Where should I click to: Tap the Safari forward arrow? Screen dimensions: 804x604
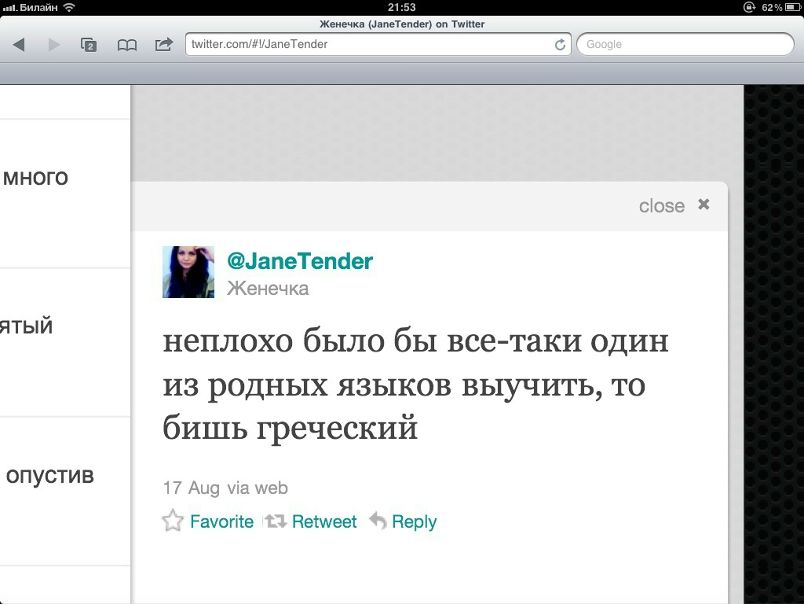(x=54, y=45)
